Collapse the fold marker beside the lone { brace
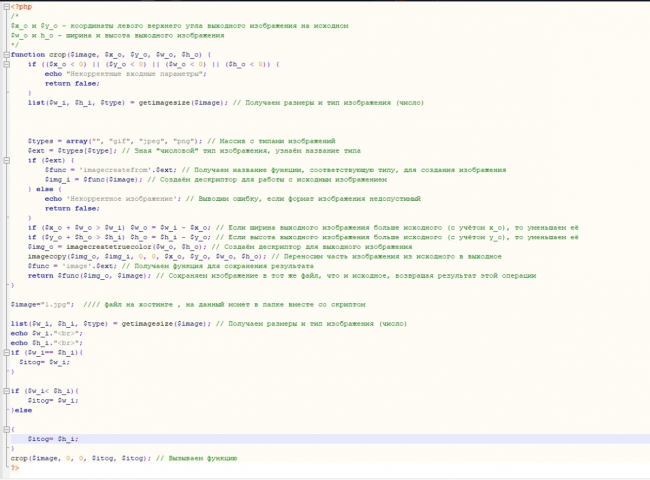 (x=6, y=429)
